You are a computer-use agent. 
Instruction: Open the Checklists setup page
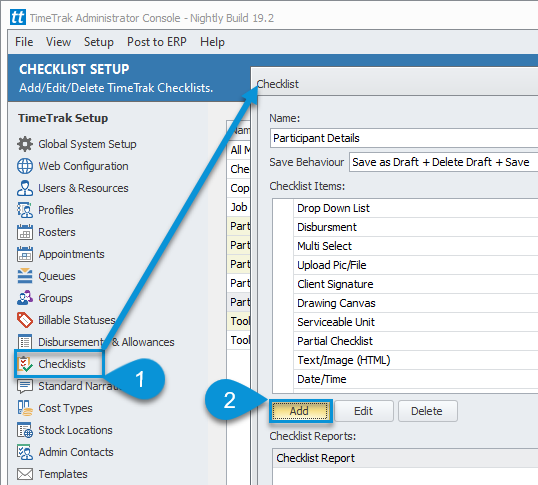point(62,364)
